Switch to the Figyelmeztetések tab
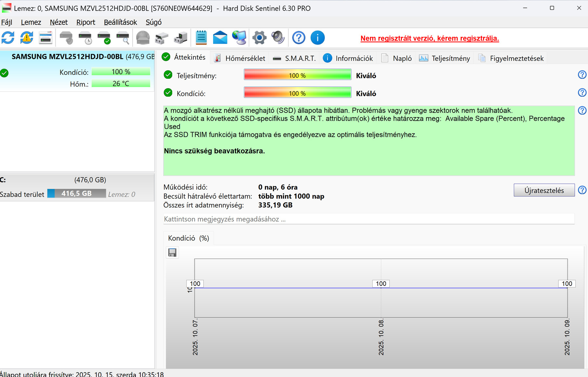Viewport: 588px width, 377px height. click(511, 58)
